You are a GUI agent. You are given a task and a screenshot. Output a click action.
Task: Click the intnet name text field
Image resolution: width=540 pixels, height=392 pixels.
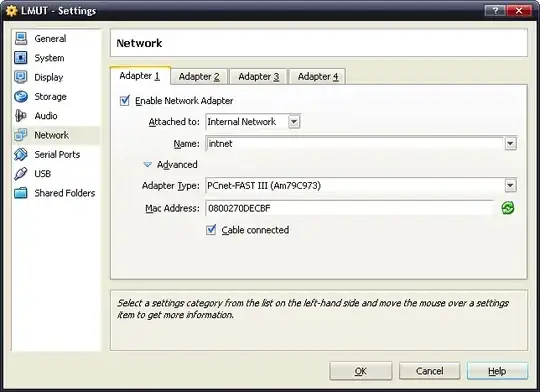[x=355, y=144]
